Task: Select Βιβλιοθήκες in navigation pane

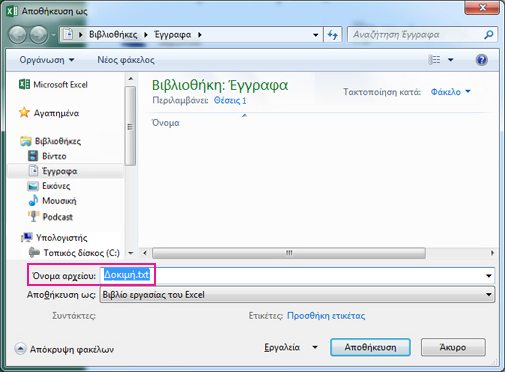Action: coord(58,141)
